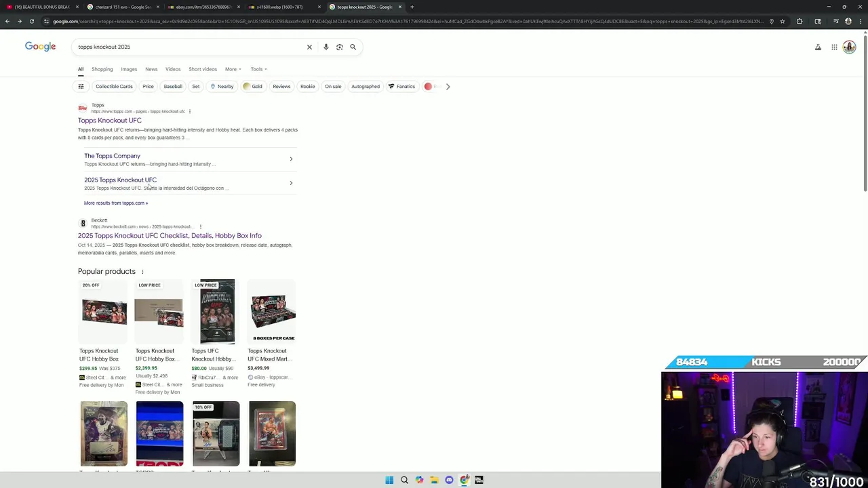Image resolution: width=868 pixels, height=488 pixels.
Task: Expand the More search dropdown
Action: (x=233, y=69)
